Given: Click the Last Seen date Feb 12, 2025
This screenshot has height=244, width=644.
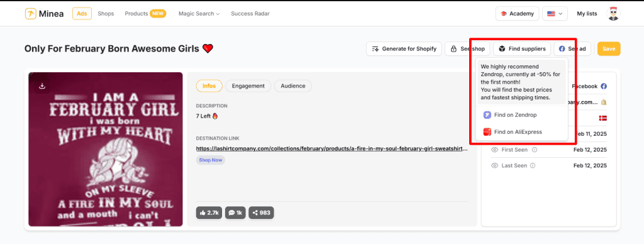Looking at the screenshot, I should (590, 165).
